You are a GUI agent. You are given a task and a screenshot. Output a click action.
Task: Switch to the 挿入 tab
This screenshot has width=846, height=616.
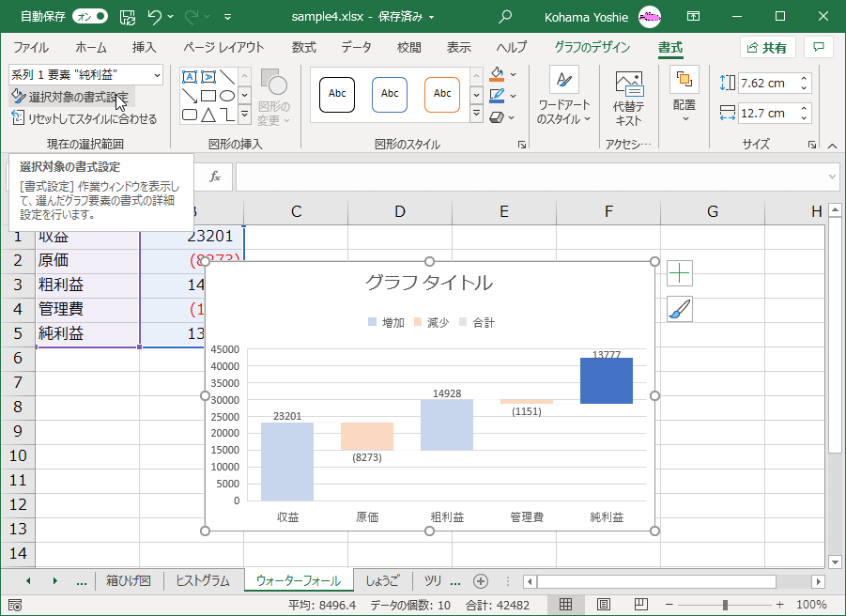coord(144,48)
